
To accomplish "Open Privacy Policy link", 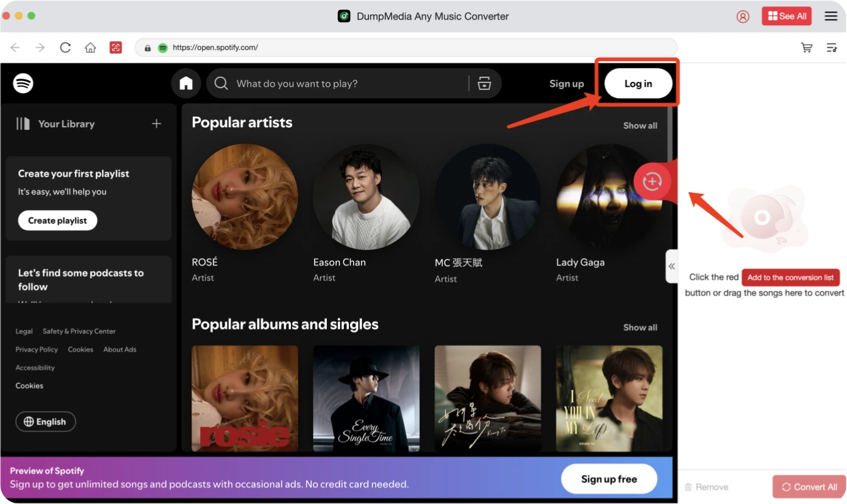I will (37, 350).
